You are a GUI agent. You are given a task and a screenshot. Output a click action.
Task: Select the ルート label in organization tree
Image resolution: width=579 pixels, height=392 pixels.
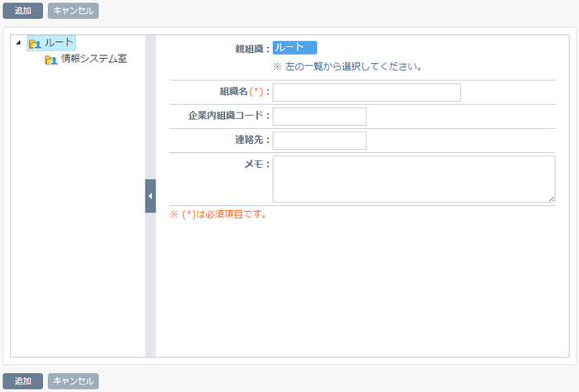click(59, 43)
